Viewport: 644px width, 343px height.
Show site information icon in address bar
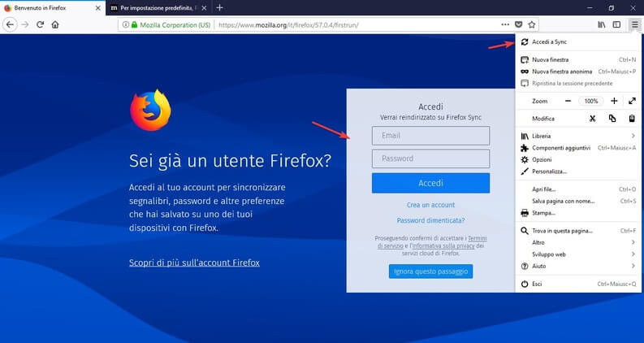[126, 24]
